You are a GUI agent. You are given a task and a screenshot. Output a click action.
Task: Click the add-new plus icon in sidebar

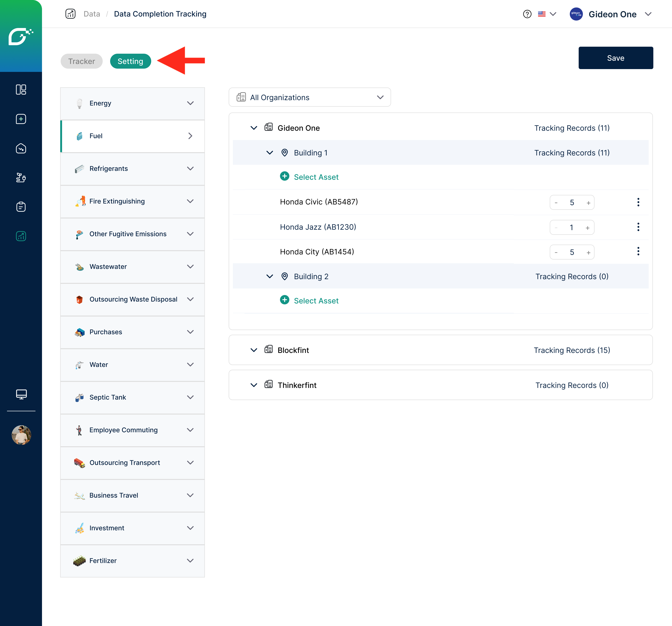coord(21,119)
